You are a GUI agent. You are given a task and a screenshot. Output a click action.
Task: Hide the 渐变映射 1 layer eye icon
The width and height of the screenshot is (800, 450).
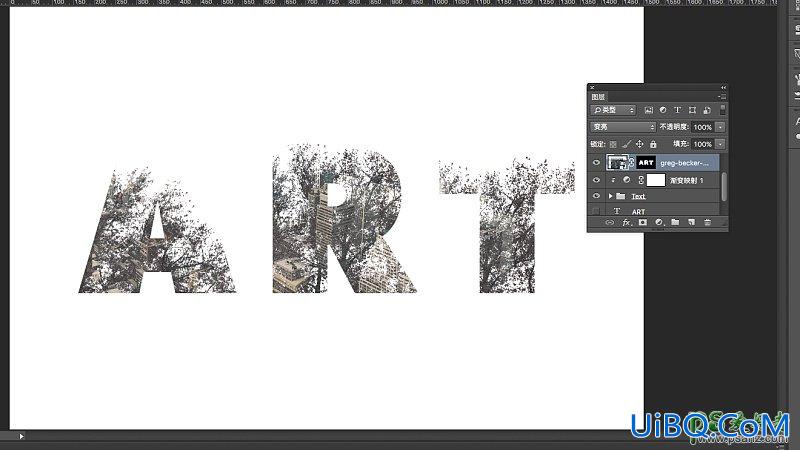tap(596, 180)
